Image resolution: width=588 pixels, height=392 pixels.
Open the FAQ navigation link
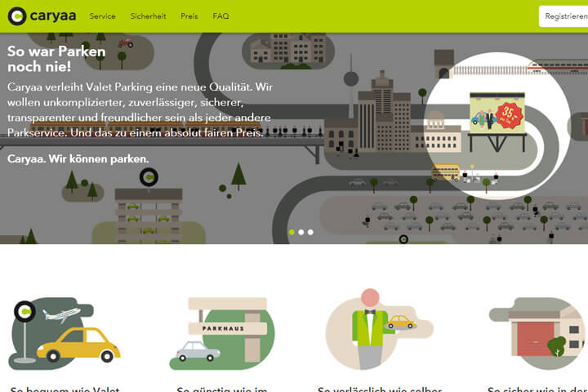tap(220, 16)
